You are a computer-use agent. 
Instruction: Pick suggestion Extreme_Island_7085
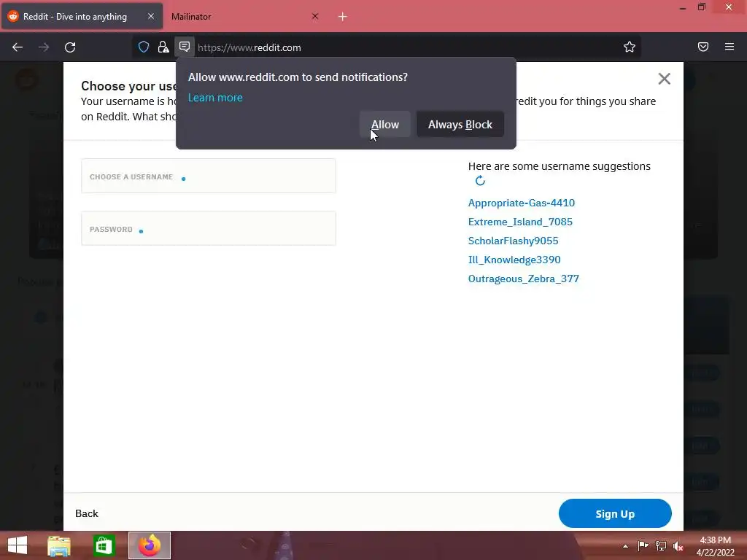(520, 222)
